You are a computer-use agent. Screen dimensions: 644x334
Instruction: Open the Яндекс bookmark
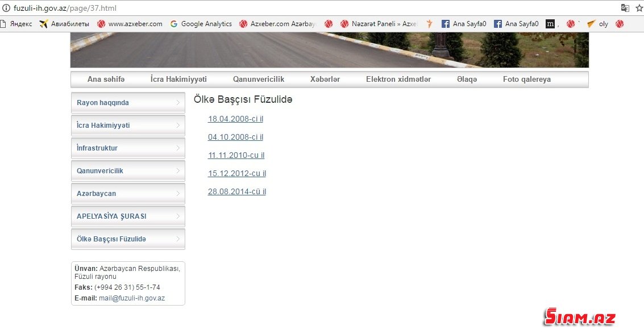(x=16, y=24)
